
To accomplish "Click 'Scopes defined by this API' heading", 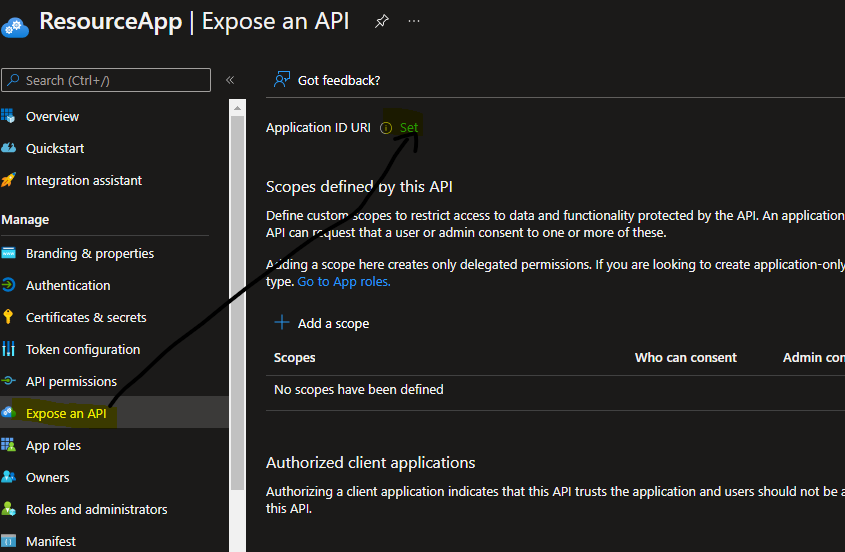I will point(359,187).
